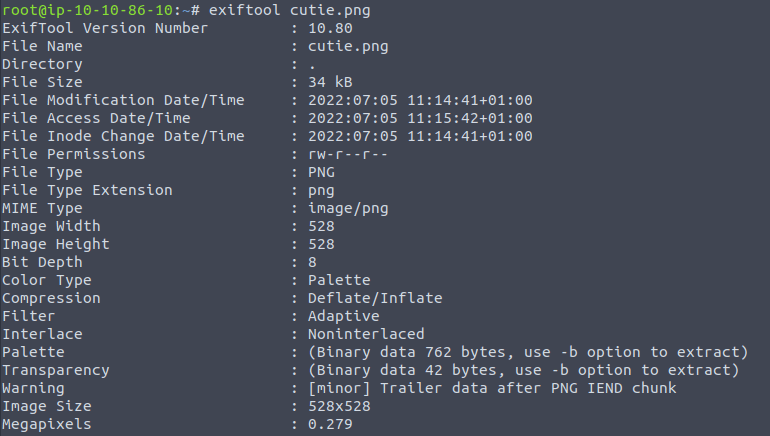770x436 pixels.
Task: Click the Color Type value Palette
Action: 339,280
